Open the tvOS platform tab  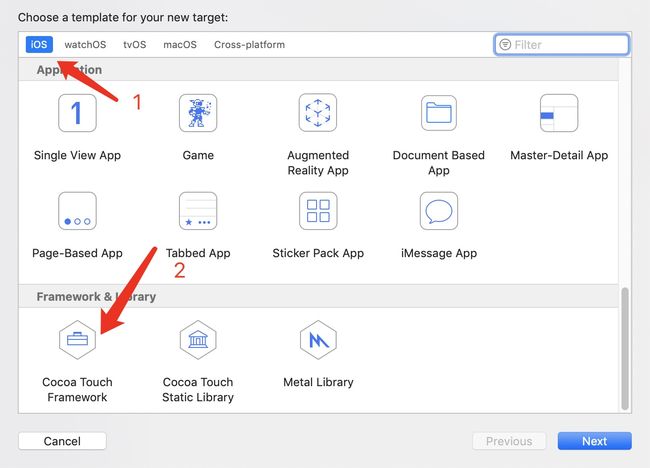point(135,44)
